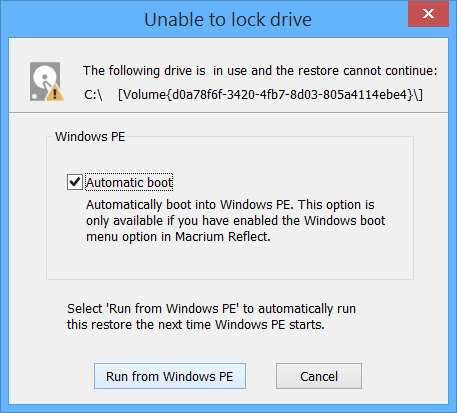Screen dimensions: 457x413
Task: Click the Windows PE group label
Action: pos(90,137)
